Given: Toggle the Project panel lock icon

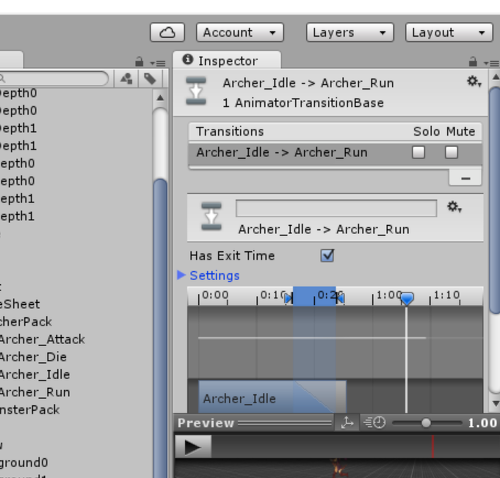Looking at the screenshot, I should (x=139, y=62).
